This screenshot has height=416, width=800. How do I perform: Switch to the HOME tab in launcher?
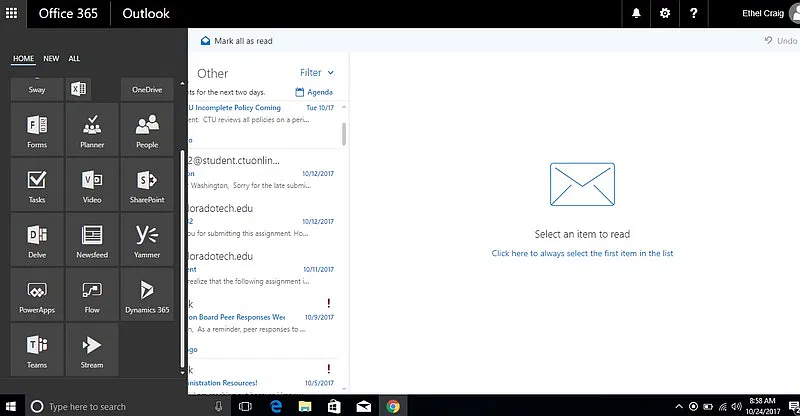coord(23,59)
